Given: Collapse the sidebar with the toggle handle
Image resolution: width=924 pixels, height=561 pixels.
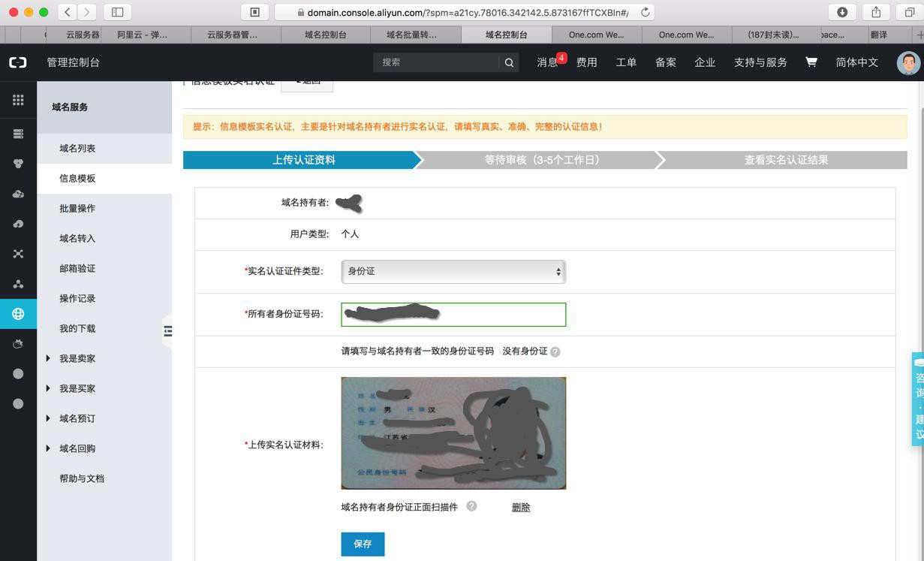Looking at the screenshot, I should coord(167,330).
